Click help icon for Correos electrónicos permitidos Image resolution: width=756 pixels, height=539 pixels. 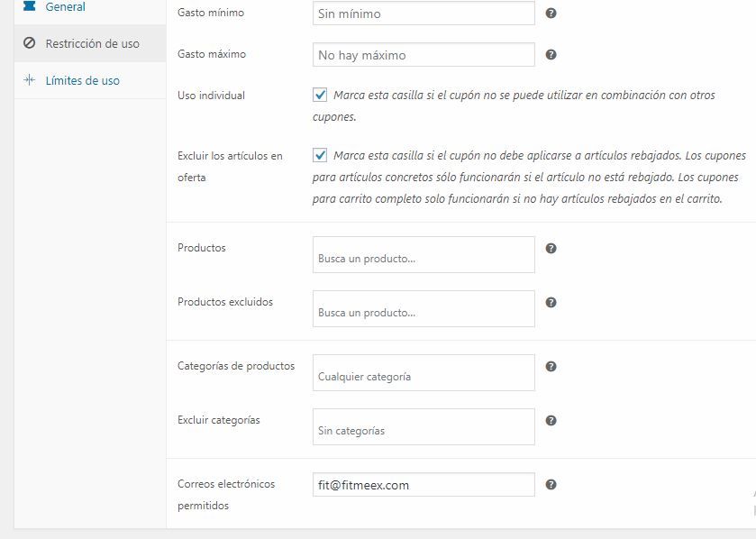coord(551,485)
